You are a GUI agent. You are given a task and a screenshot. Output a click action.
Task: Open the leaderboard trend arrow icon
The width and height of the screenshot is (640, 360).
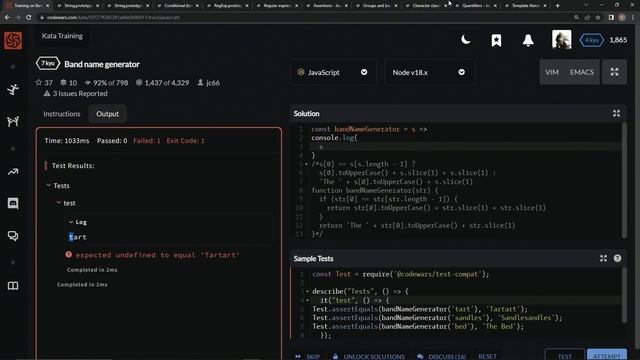click(x=13, y=172)
